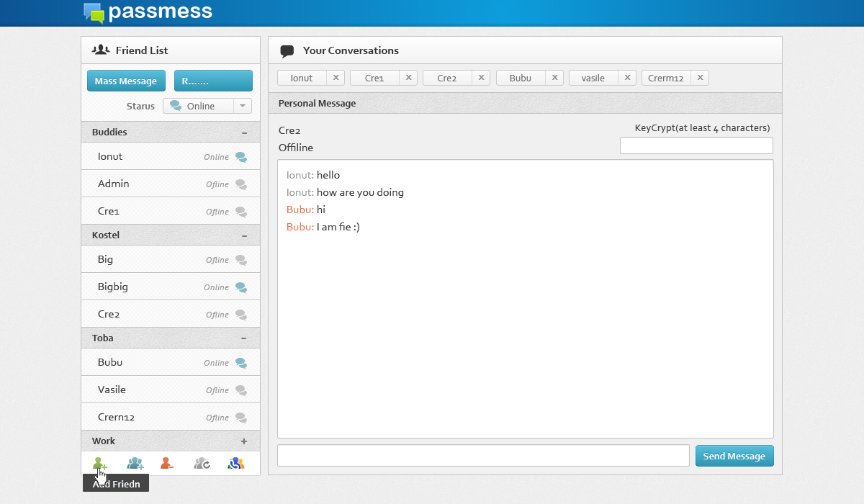Screen dimensions: 864x504
Task: Click chat bubble icon in Cre1 row
Action: (241, 212)
